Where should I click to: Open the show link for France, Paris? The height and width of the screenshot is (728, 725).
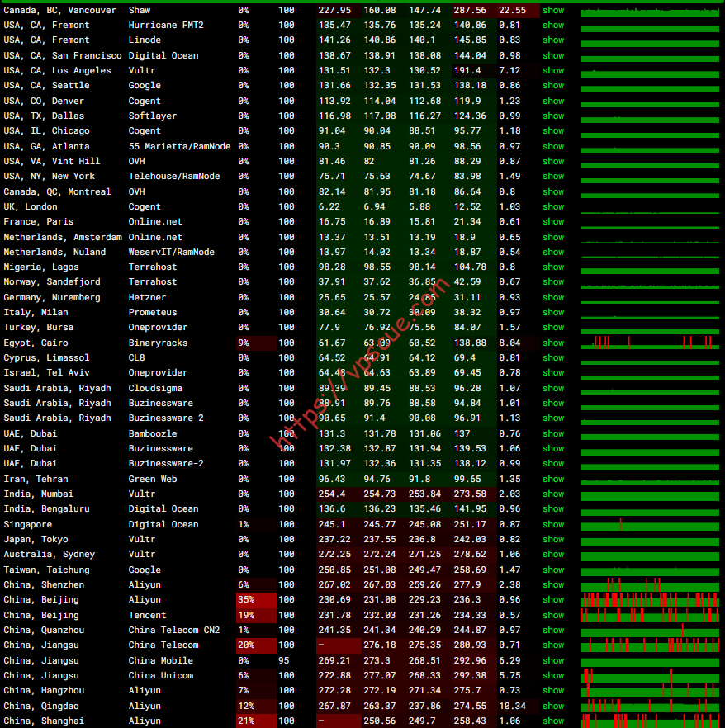click(x=553, y=222)
